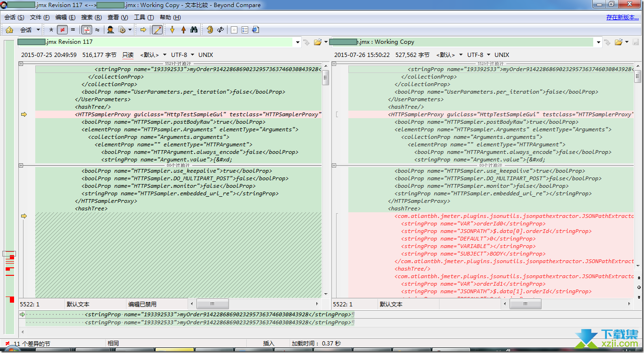Toggle the minor differences (≈) button

(x=97, y=30)
